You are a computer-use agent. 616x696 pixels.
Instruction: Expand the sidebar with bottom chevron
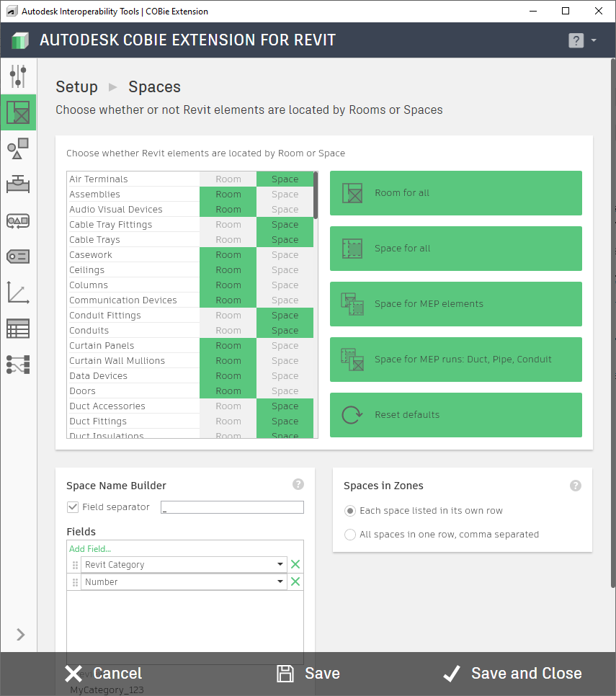(20, 634)
